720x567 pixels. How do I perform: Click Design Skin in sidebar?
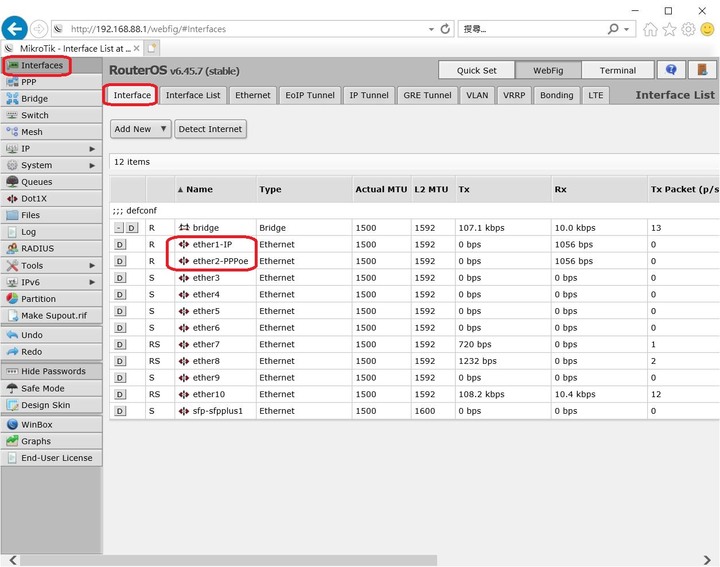point(51,405)
